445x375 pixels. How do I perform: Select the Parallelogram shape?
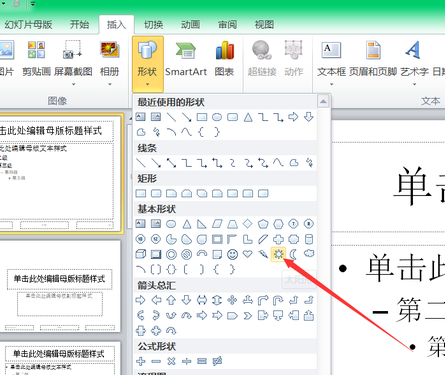point(217,224)
